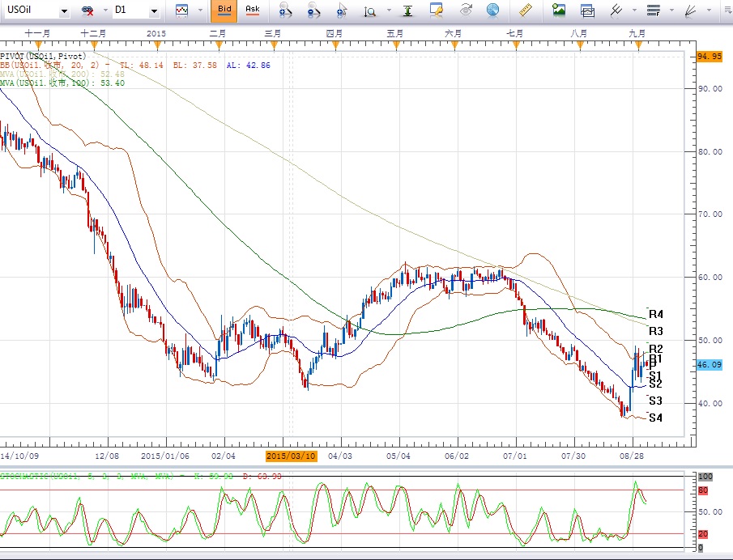Image resolution: width=733 pixels, height=560 pixels.
Task: Click the 07/01 date axis label
Action: point(514,456)
